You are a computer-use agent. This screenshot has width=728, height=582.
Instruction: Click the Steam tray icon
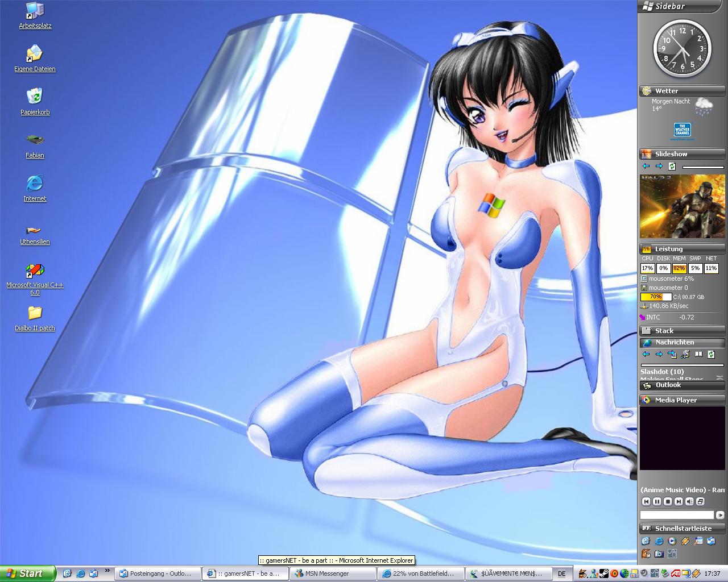(604, 574)
